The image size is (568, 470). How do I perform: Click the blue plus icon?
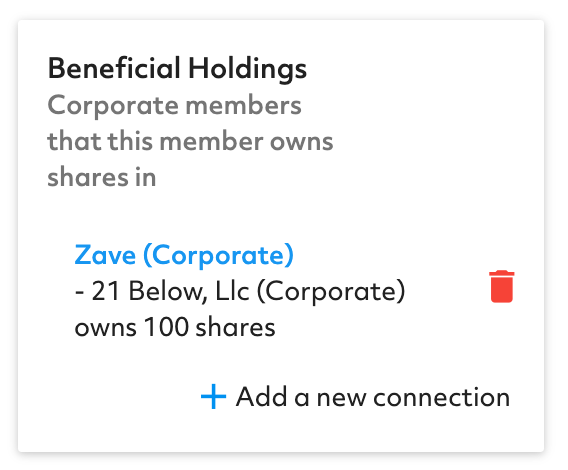tap(213, 396)
